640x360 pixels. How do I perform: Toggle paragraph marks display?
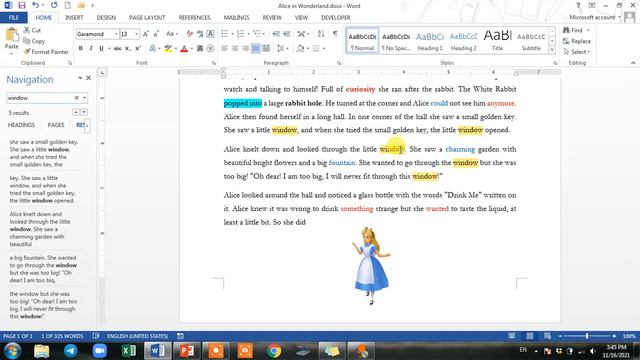coord(335,34)
